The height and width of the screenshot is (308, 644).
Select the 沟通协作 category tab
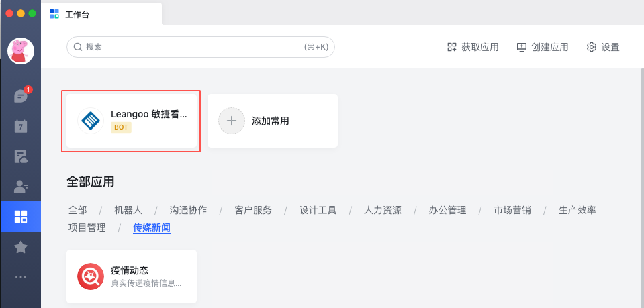pos(188,210)
